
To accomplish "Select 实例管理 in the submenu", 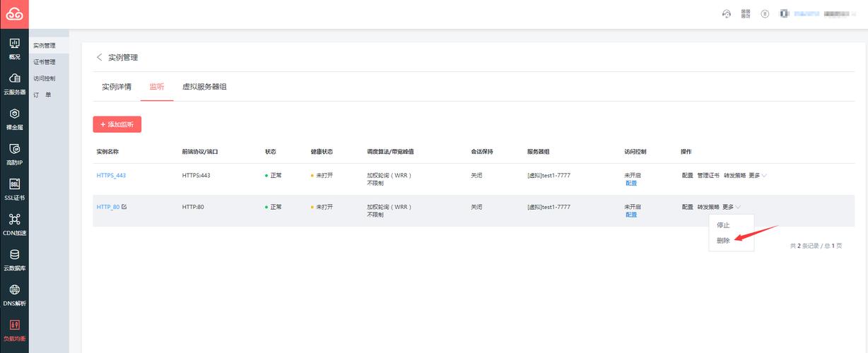I will click(45, 46).
